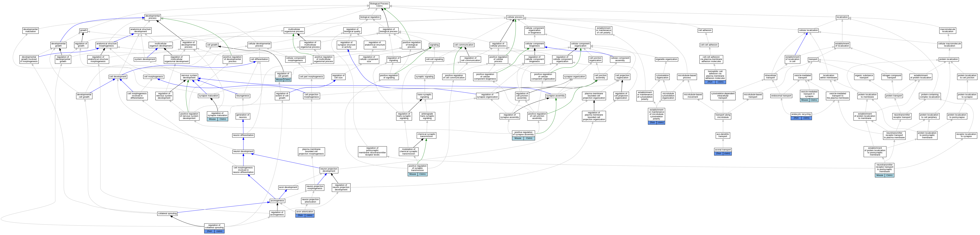The width and height of the screenshot is (980, 235).
Task: Click 'Zfish' cell under axon arborization
Action: tap(300, 216)
